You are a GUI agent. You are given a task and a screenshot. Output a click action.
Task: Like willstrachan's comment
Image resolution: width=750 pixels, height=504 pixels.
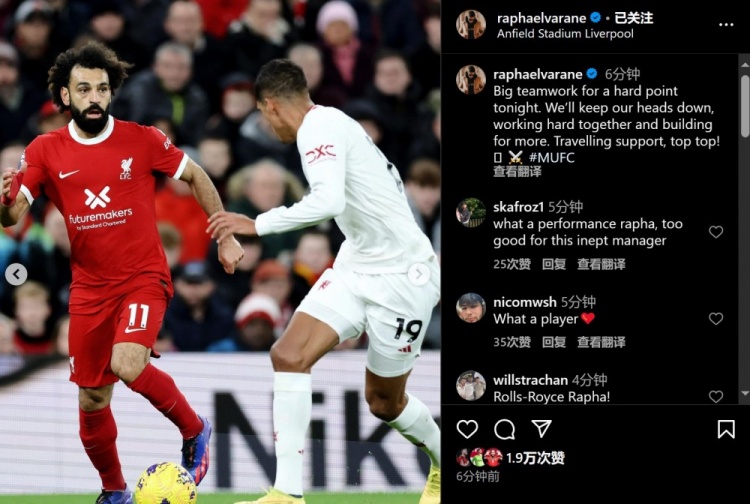click(716, 396)
